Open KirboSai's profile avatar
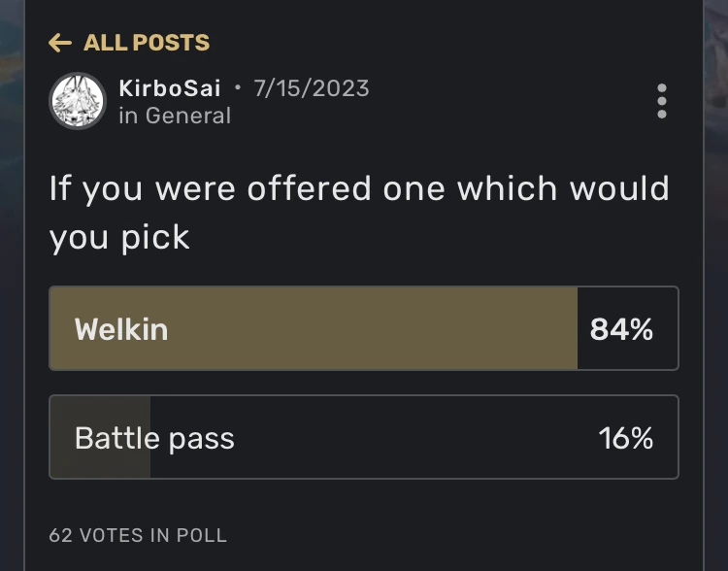Screen dimensions: 728x571 coord(77,100)
